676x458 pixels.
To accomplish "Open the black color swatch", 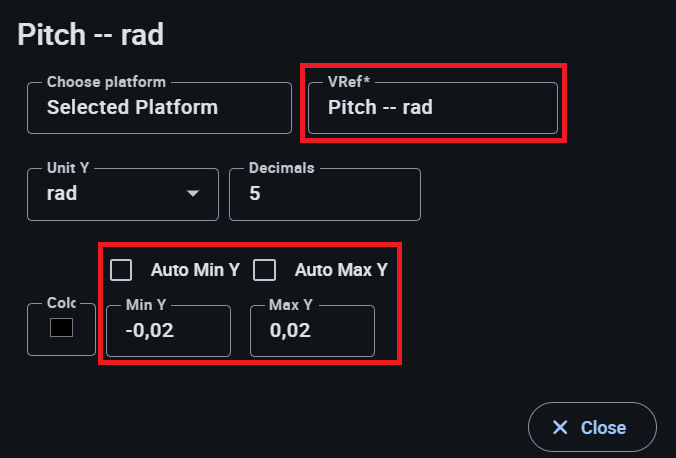I will tap(61, 328).
